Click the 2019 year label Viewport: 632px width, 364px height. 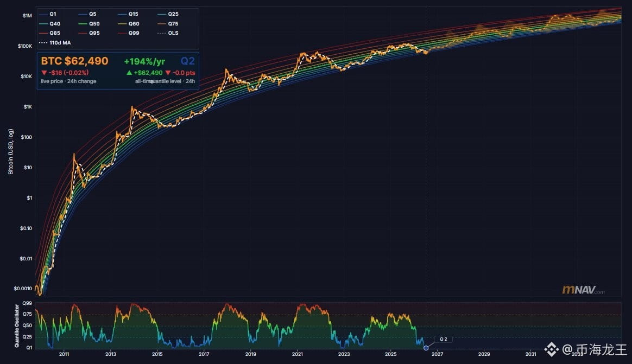coord(251,354)
